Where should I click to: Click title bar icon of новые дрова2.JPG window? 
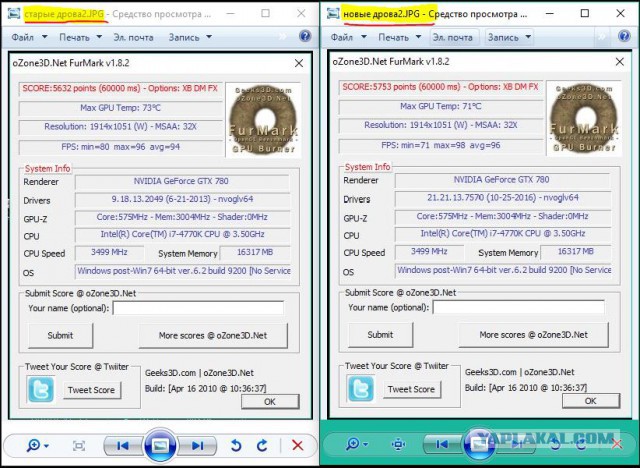pos(333,13)
